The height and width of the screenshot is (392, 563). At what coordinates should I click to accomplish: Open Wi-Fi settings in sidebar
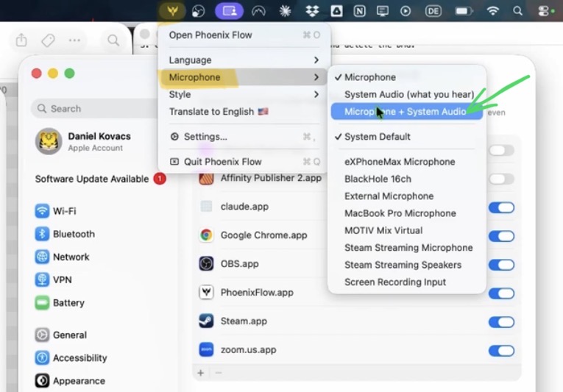click(56, 211)
